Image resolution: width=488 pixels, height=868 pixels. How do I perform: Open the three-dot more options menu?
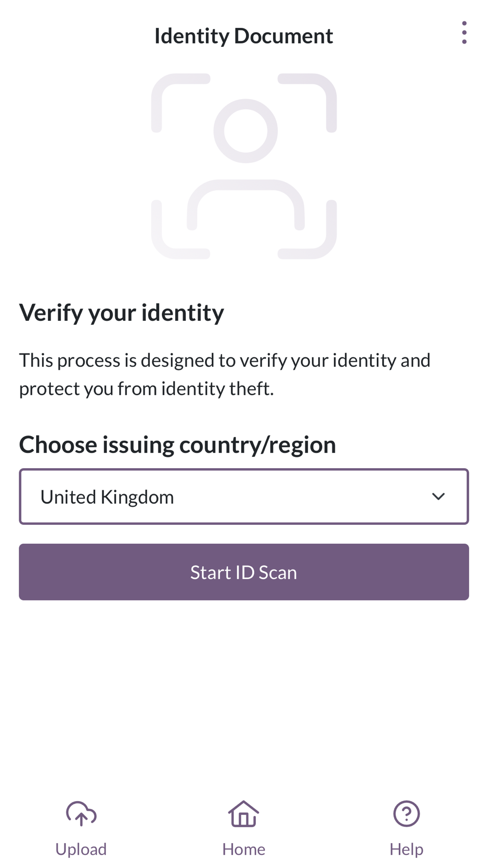(x=464, y=33)
